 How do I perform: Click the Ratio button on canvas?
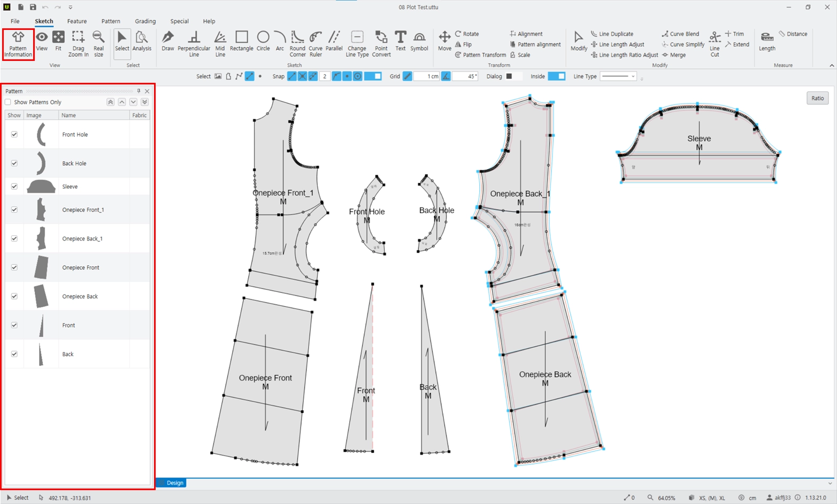[x=818, y=98]
